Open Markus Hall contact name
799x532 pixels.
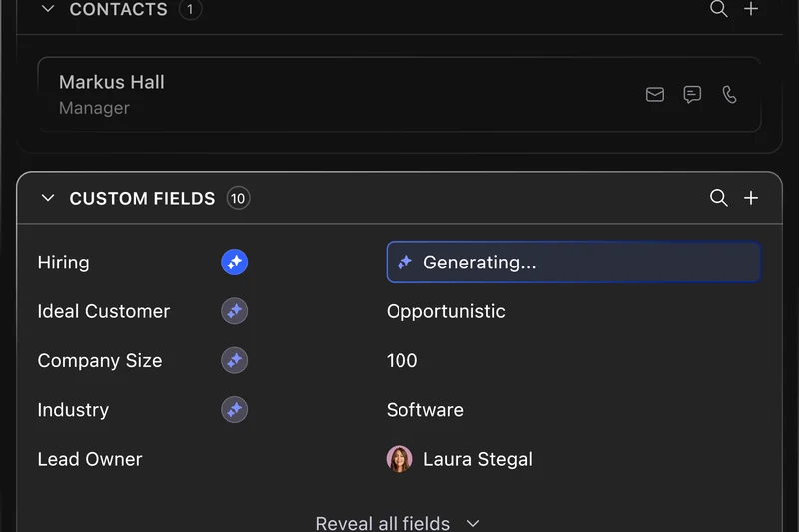point(111,83)
